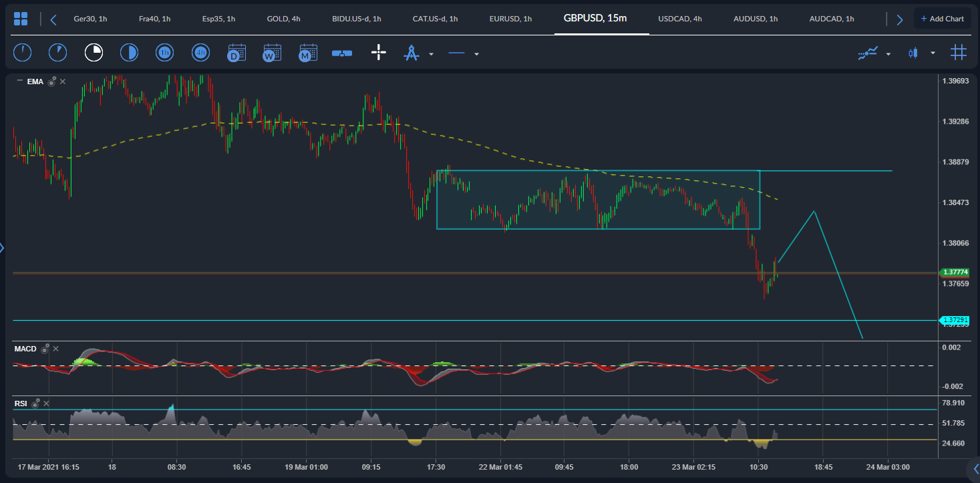Image resolution: width=980 pixels, height=483 pixels.
Task: Click the 17 Mar 2021 16:15 time label
Action: (x=49, y=467)
